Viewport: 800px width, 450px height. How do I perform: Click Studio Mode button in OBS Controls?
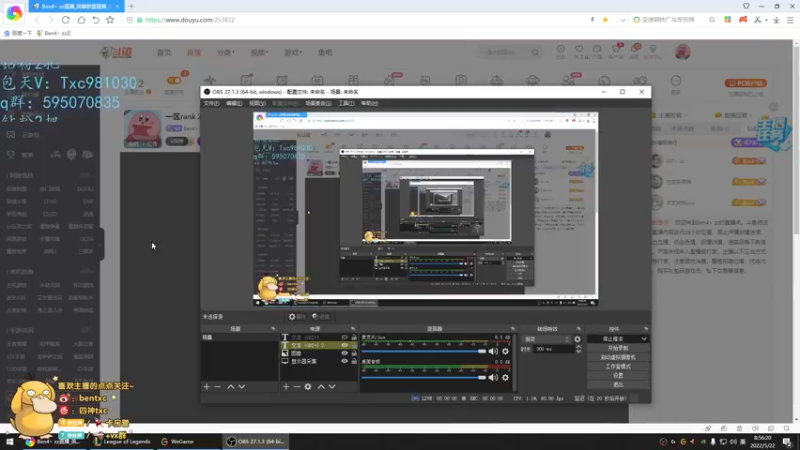[x=618, y=366]
